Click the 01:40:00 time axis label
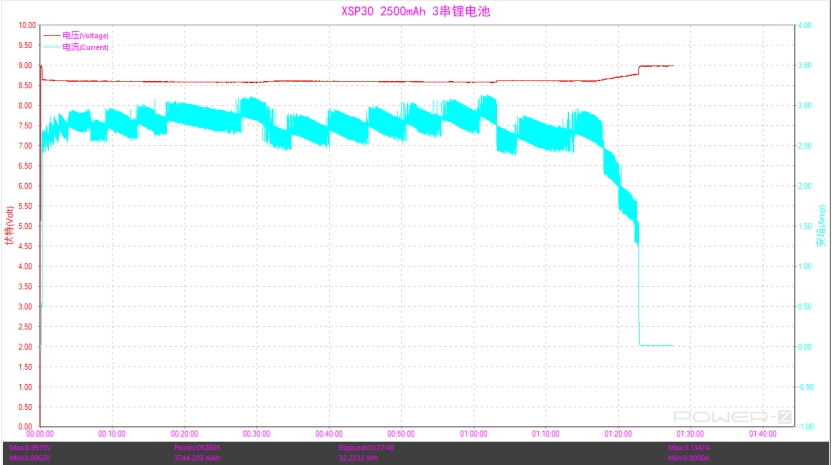 [x=762, y=434]
